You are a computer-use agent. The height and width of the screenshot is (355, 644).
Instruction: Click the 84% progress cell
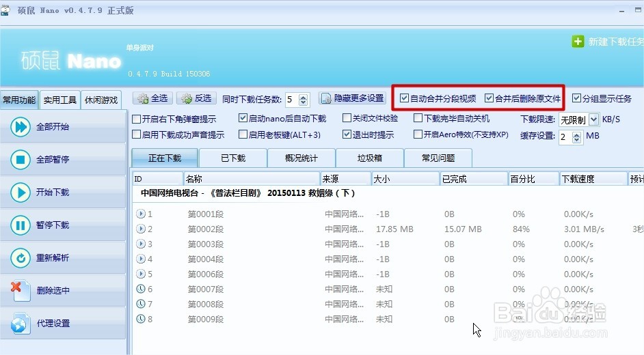pyautogui.click(x=521, y=229)
